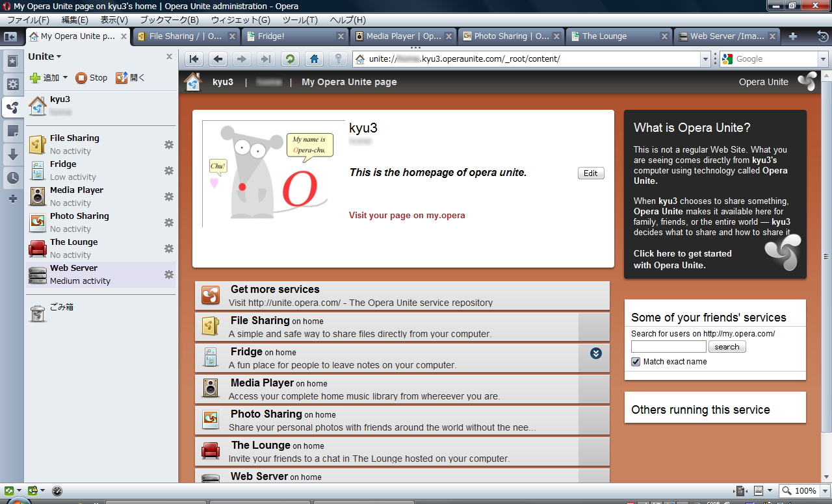Open the ブックマーク(B) menu
832x504 pixels.
[x=169, y=20]
